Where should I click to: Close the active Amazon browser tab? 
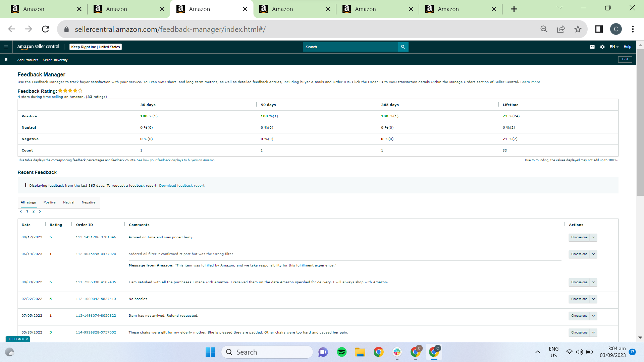tap(245, 9)
